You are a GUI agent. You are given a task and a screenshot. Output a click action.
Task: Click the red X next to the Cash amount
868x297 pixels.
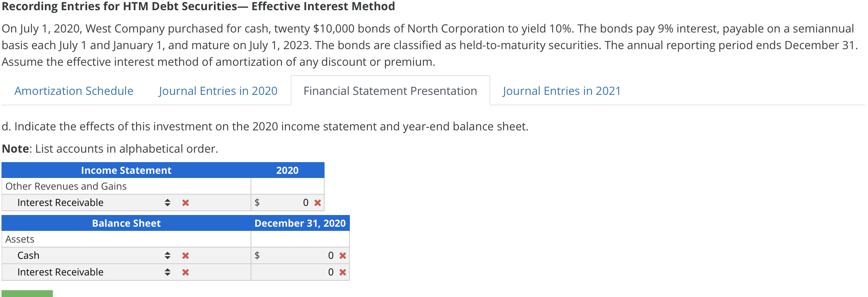pos(342,255)
